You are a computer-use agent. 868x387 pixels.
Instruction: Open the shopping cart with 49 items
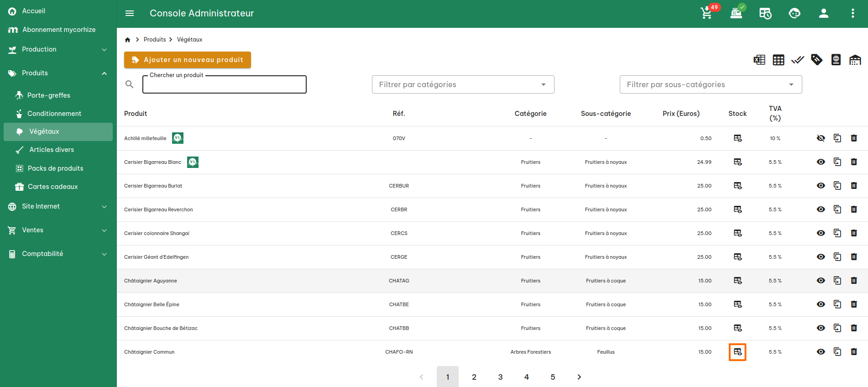coord(706,13)
